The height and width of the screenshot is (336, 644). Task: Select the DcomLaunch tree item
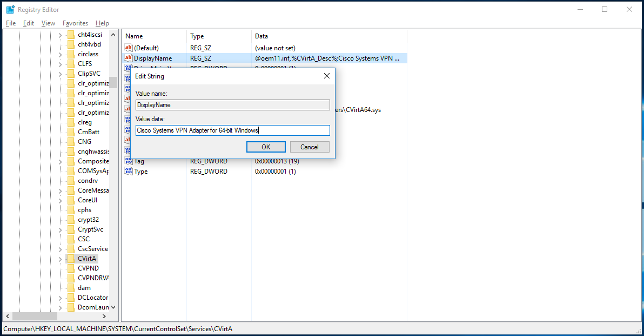(93, 307)
